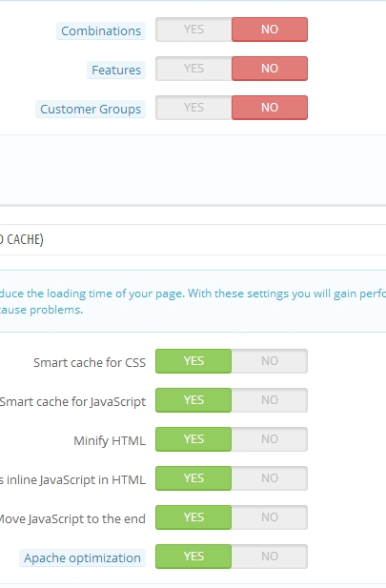The width and height of the screenshot is (386, 588).
Task: Click the Customer Groups label
Action: point(91,110)
